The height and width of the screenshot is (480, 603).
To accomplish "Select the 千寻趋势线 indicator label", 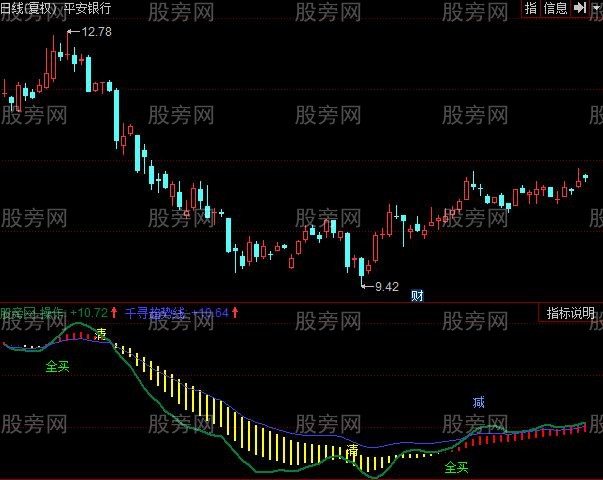I will pos(156,313).
